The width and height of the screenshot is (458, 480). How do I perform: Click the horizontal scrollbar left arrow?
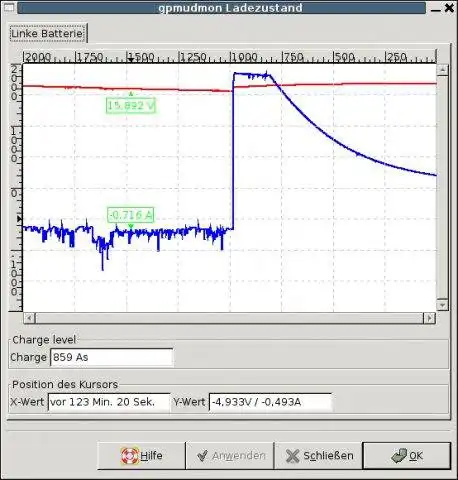[29, 318]
